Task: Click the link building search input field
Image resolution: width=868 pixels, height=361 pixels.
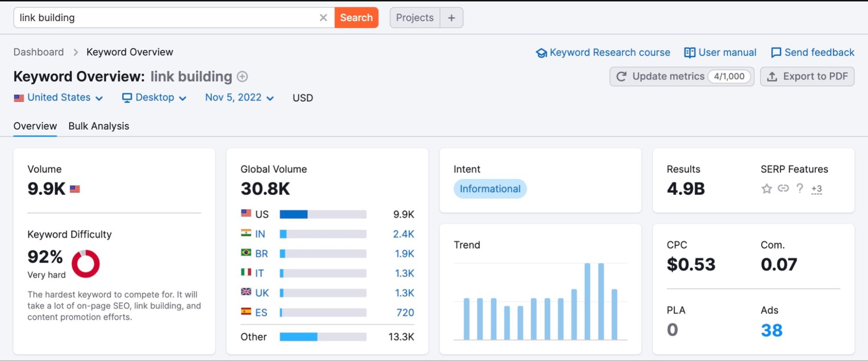Action: click(165, 18)
